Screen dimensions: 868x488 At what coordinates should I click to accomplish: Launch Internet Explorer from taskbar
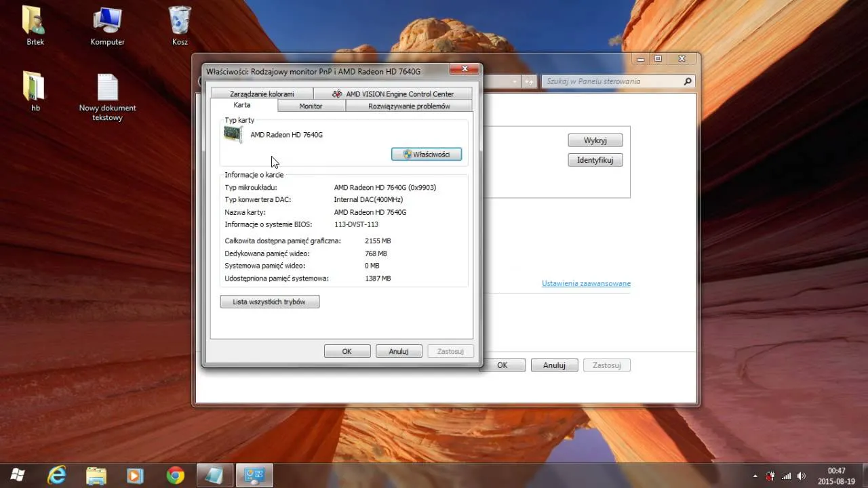(x=57, y=475)
